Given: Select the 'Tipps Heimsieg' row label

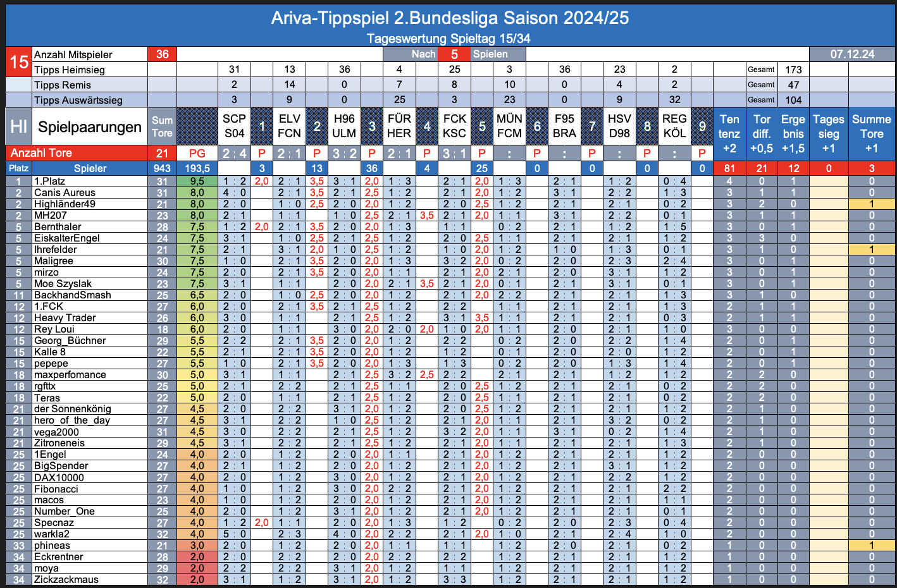Looking at the screenshot, I should 70,70.
